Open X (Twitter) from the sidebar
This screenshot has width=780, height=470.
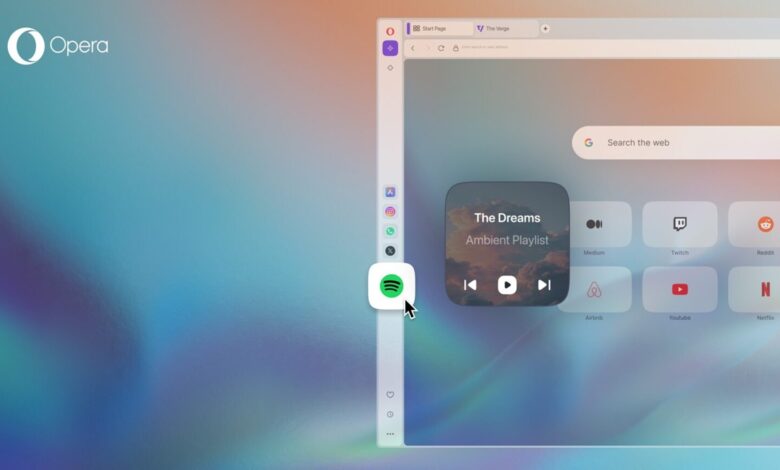tap(390, 251)
